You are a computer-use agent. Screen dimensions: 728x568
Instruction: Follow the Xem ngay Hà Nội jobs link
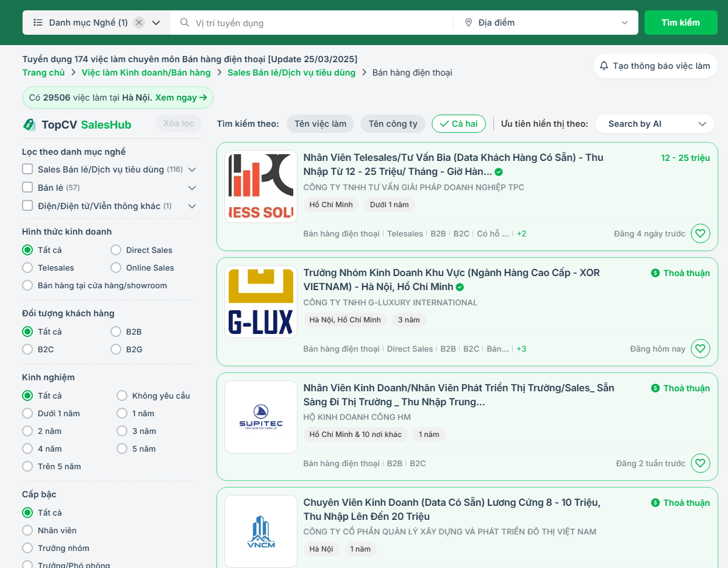181,98
